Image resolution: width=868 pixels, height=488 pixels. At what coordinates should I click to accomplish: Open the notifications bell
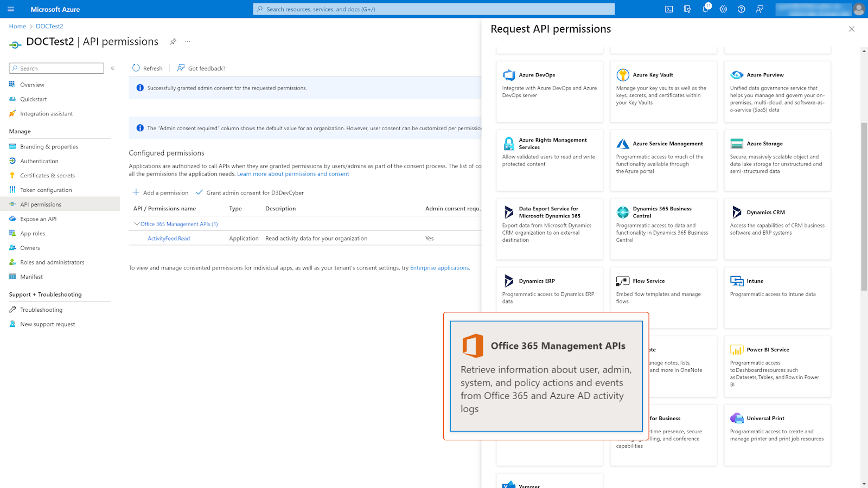(705, 9)
